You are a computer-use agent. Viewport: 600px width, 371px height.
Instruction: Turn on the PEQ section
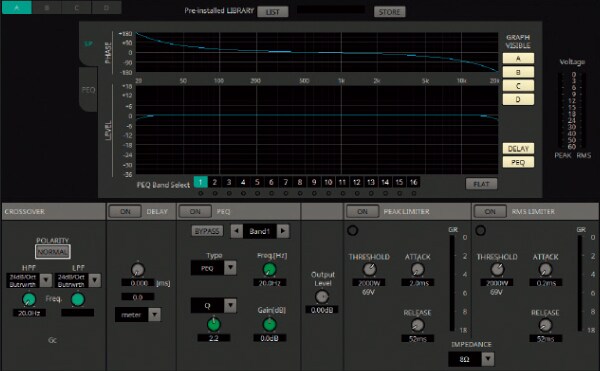tap(195, 212)
